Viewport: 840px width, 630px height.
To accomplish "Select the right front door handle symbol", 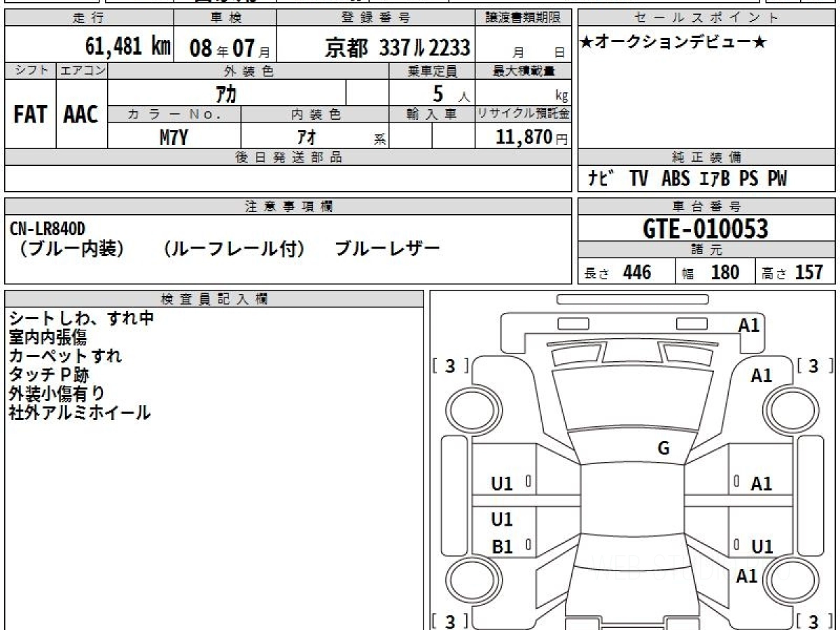I will click(x=737, y=482).
